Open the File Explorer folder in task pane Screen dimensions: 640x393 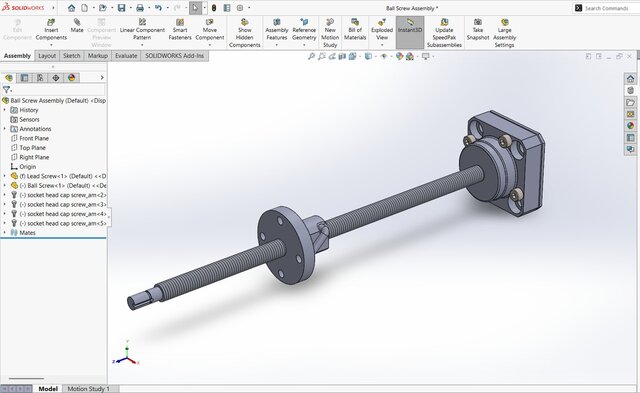pos(631,102)
